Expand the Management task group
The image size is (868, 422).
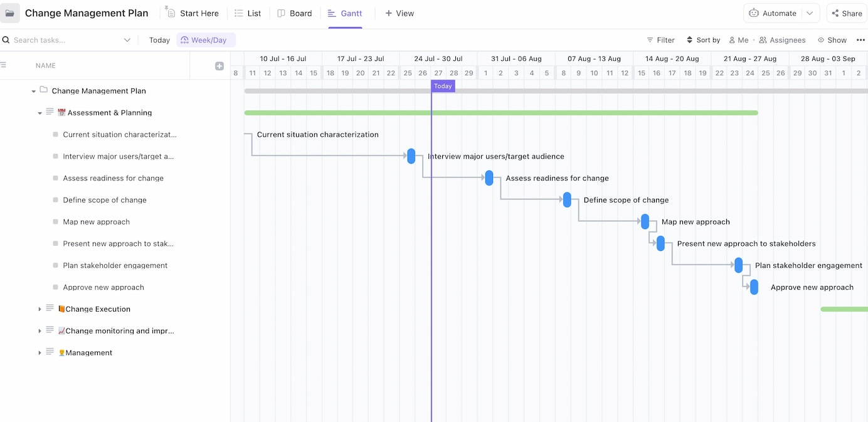40,352
